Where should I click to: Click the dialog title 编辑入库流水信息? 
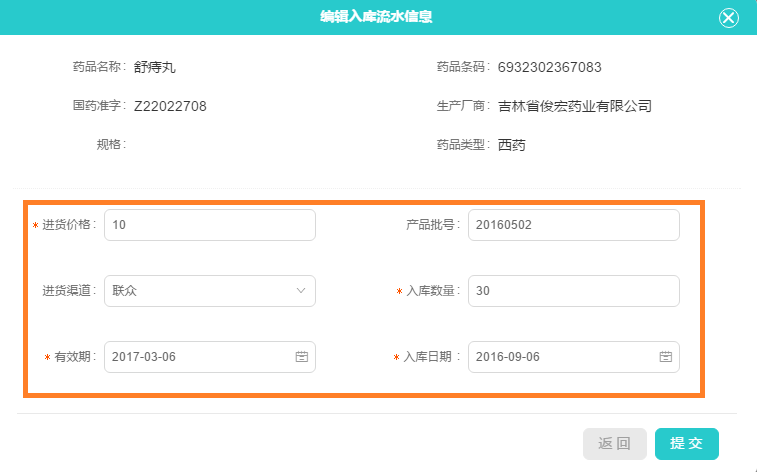pyautogui.click(x=376, y=17)
